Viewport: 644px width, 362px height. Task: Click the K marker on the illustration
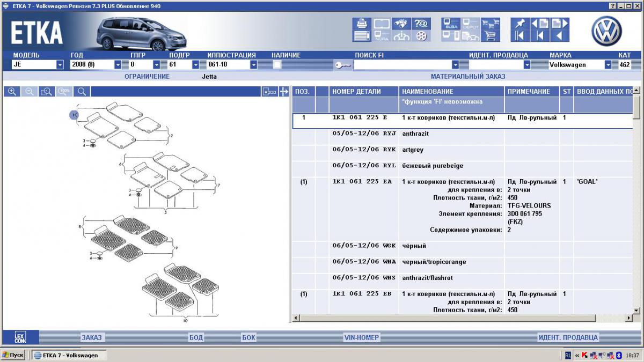75,114
